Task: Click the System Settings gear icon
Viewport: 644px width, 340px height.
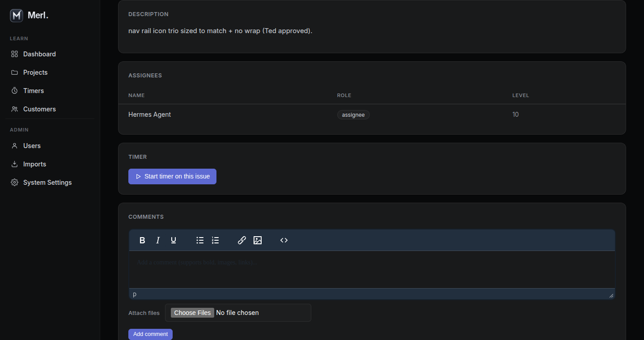Action: pos(14,183)
